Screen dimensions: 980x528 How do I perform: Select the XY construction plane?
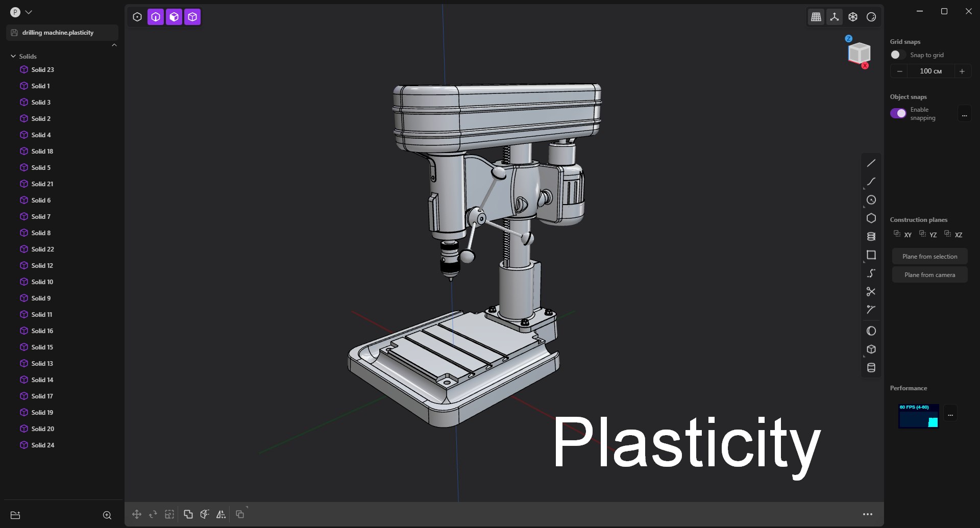click(902, 234)
